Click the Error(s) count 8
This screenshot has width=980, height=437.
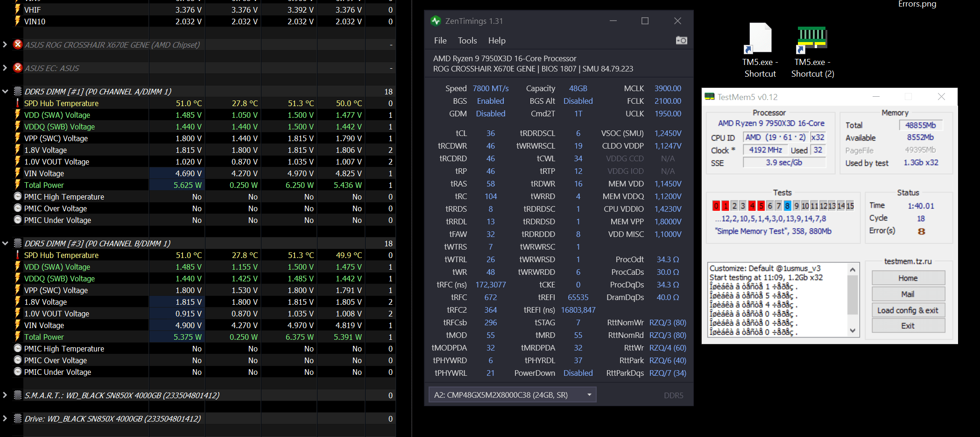[x=921, y=231]
